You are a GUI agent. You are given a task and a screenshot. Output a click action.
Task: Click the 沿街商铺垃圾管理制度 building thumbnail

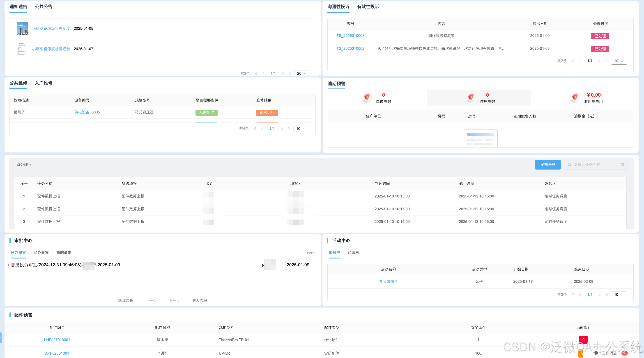[x=23, y=28]
